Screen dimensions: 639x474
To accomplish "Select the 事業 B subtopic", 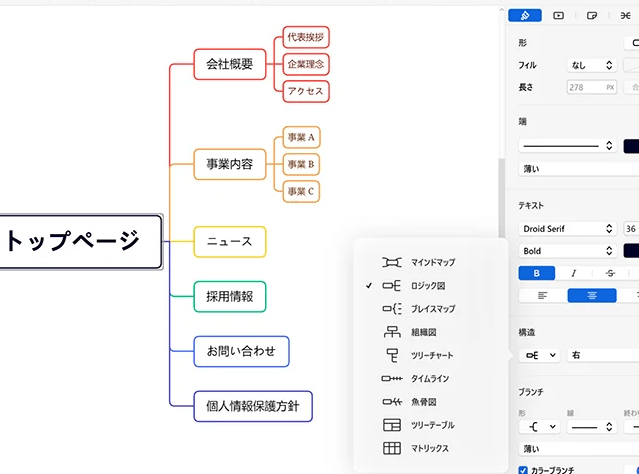I will click(x=302, y=164).
